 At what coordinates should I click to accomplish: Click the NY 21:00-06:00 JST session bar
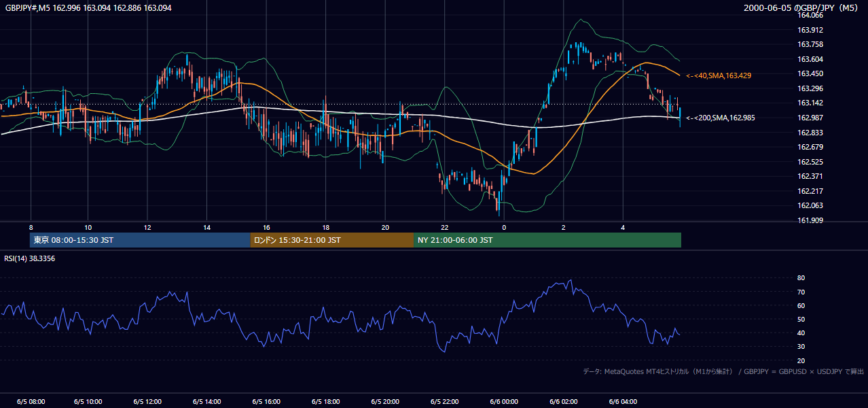[x=547, y=240]
